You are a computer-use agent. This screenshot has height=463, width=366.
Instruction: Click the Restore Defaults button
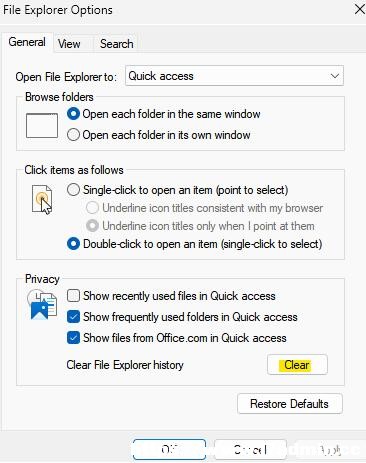[290, 404]
